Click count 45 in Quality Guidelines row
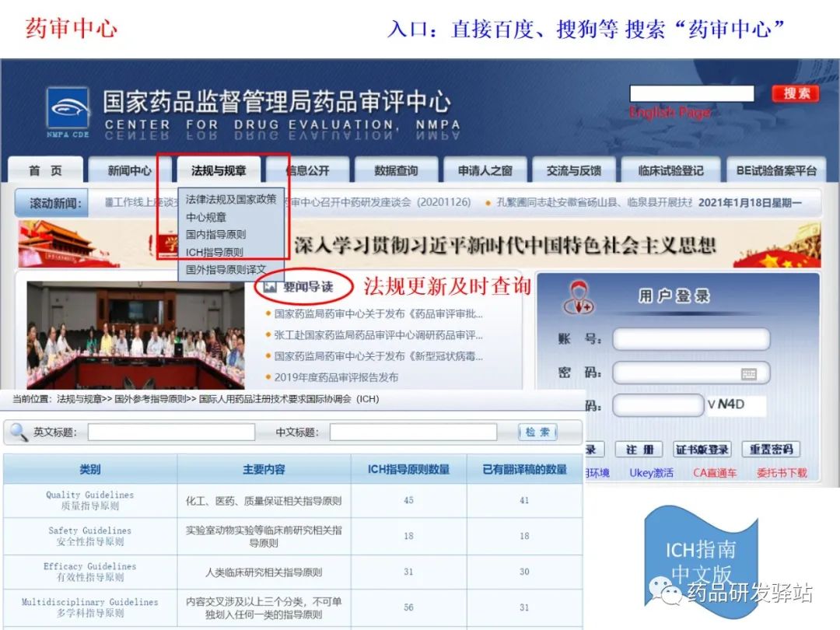 pyautogui.click(x=409, y=500)
